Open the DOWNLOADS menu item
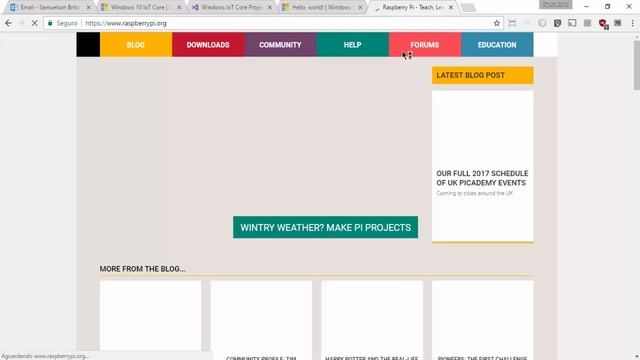Viewport: 640px width, 360px height. [208, 45]
